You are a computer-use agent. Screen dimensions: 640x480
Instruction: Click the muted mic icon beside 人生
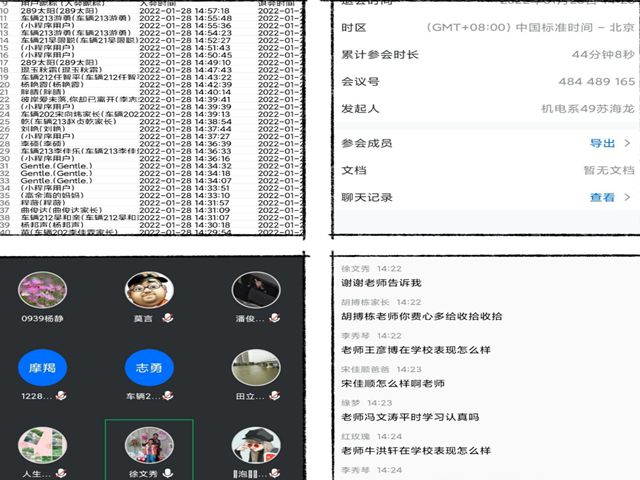click(63, 473)
